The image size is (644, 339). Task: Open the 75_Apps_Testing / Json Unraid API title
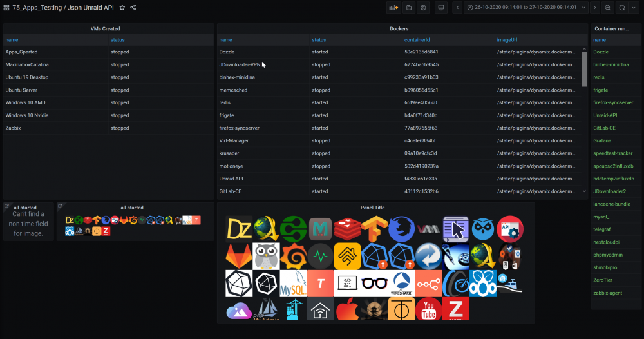click(x=63, y=7)
